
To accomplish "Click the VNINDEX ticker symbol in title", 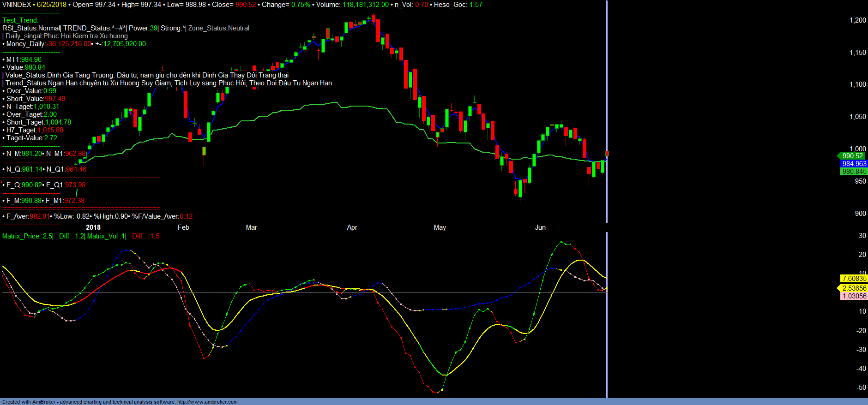I will pyautogui.click(x=17, y=5).
